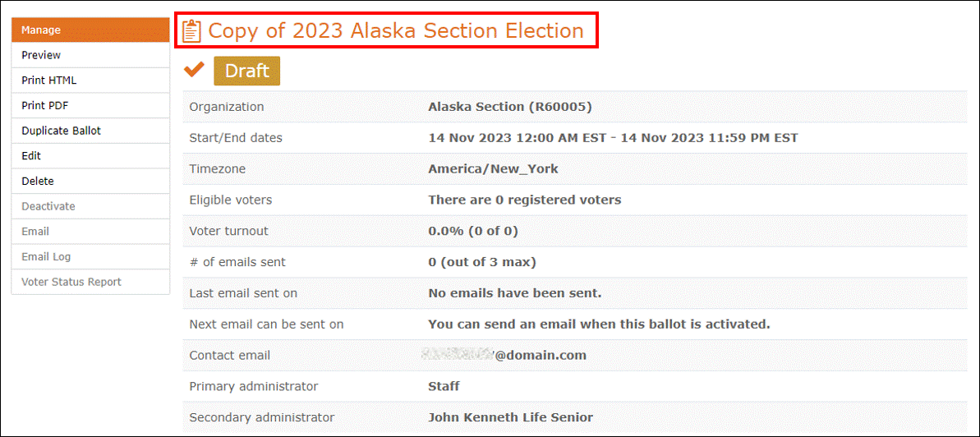Click the Start/End dates value text

(613, 138)
